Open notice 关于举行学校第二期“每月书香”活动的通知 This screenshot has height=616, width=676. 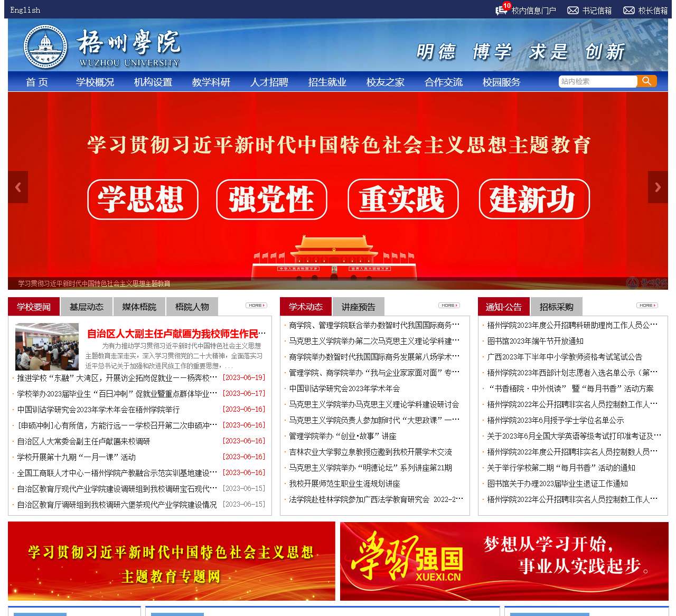click(561, 468)
